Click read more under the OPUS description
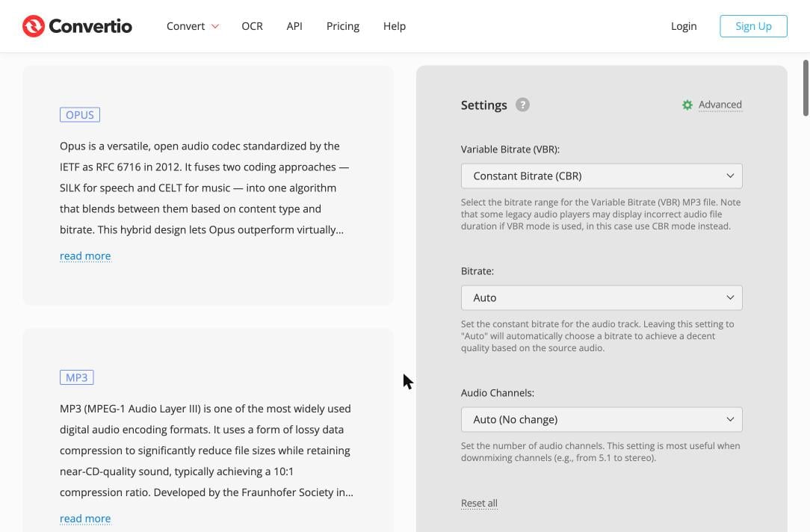 (85, 256)
